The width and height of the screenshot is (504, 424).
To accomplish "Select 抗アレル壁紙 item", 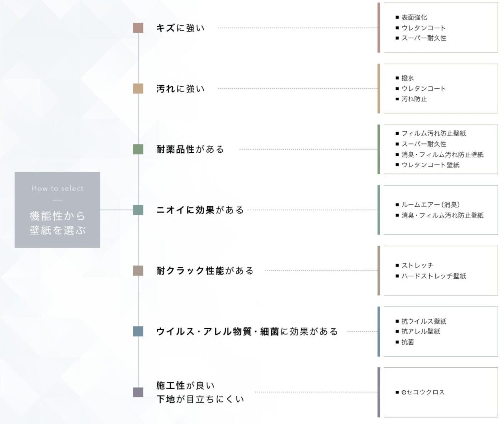I will pos(420,331).
